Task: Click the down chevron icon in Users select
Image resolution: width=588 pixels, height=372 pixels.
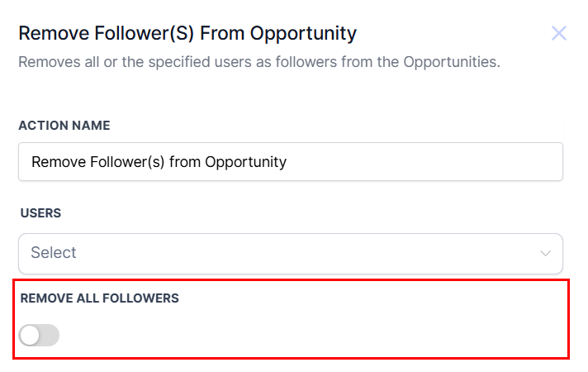Action: tap(545, 253)
